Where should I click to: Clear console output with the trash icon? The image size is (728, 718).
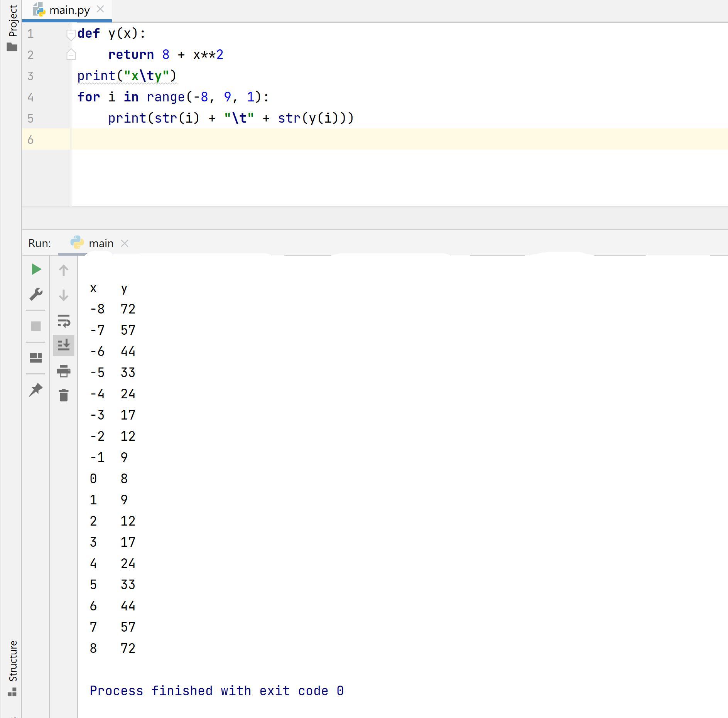(64, 395)
